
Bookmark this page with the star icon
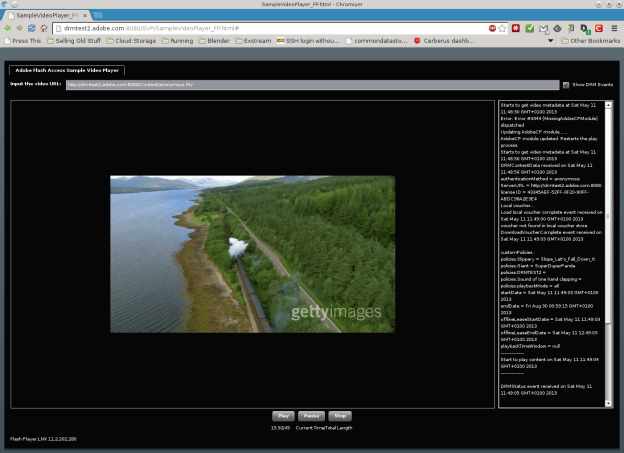(x=502, y=28)
